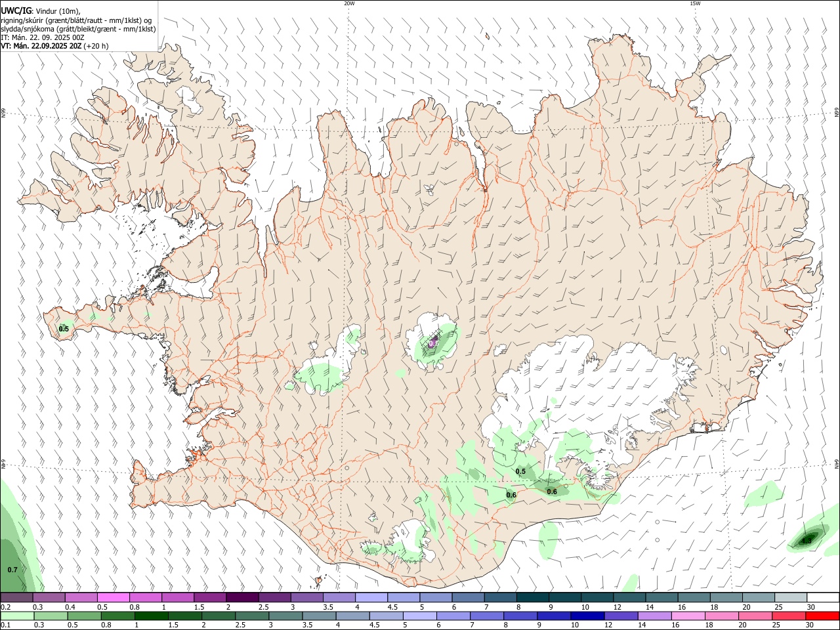Click the dark green rain cell off southeast coast
Image resolution: width=840 pixels, height=630 pixels.
[807, 539]
